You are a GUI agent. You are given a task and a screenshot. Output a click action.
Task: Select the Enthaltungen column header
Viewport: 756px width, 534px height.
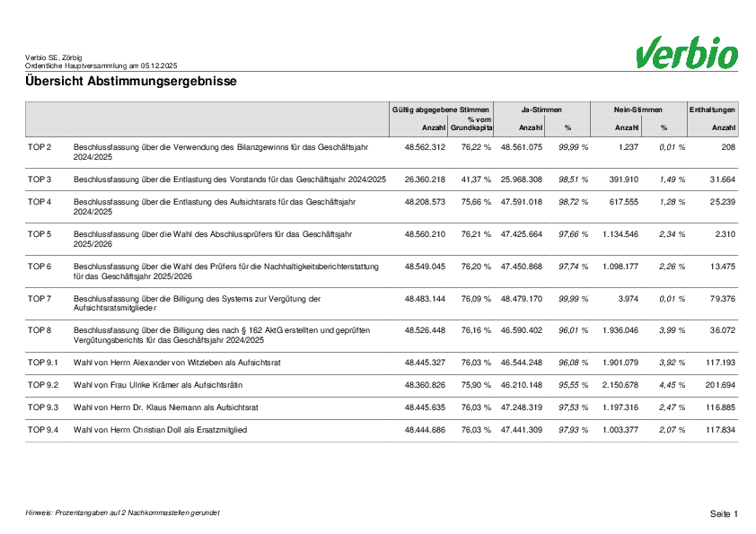point(712,109)
